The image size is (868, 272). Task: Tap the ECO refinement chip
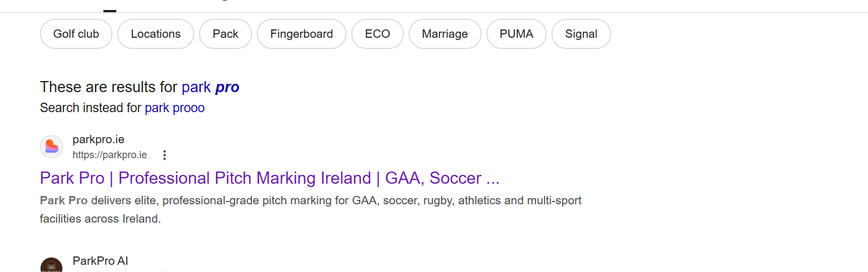378,34
